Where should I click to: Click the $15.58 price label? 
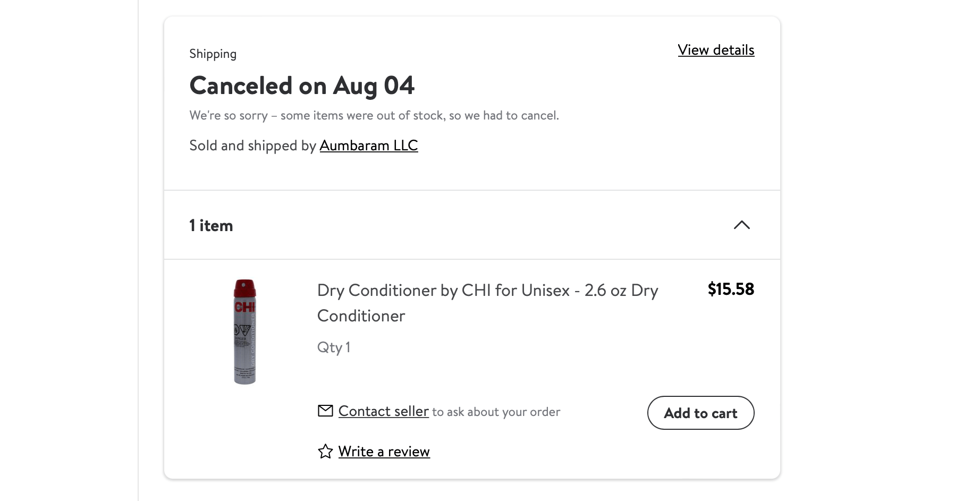point(731,289)
